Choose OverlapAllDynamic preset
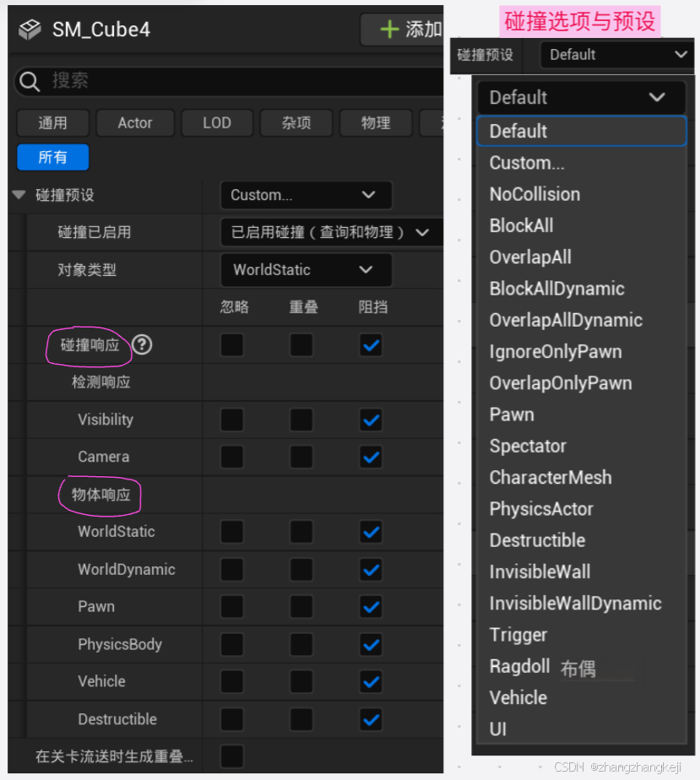The height and width of the screenshot is (780, 700). pyautogui.click(x=582, y=320)
